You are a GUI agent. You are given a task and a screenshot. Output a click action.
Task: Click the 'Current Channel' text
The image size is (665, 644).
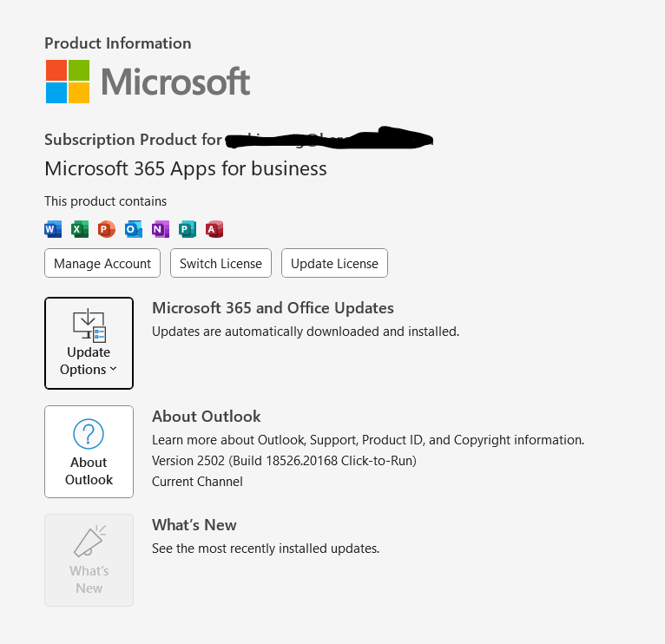click(x=197, y=482)
